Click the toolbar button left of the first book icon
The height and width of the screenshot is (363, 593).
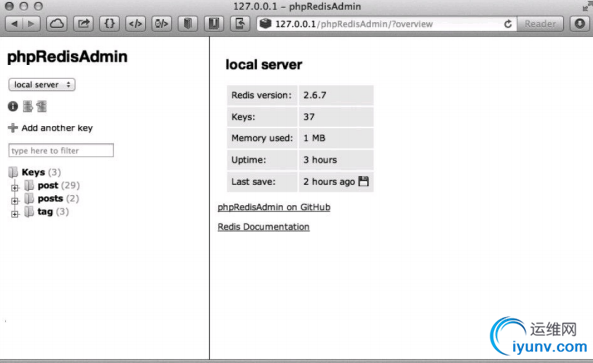[x=161, y=24]
